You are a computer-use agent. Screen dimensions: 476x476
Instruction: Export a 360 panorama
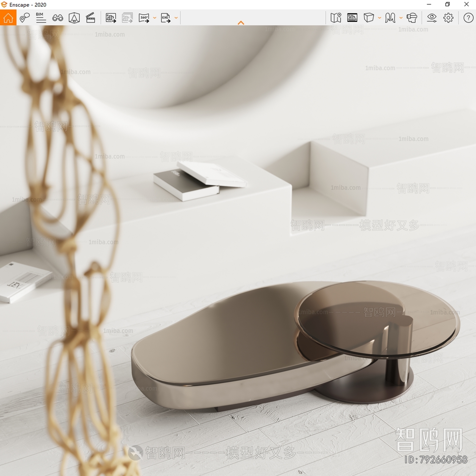point(144,18)
